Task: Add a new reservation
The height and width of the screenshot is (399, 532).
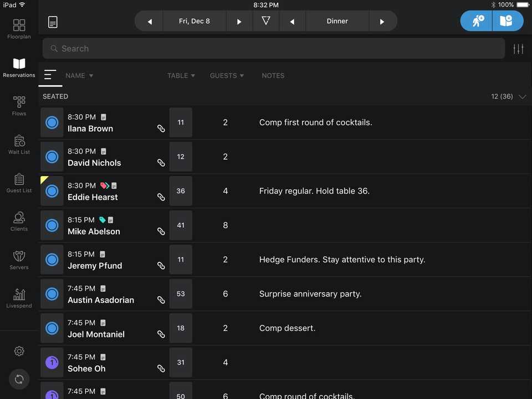Action: (507, 22)
